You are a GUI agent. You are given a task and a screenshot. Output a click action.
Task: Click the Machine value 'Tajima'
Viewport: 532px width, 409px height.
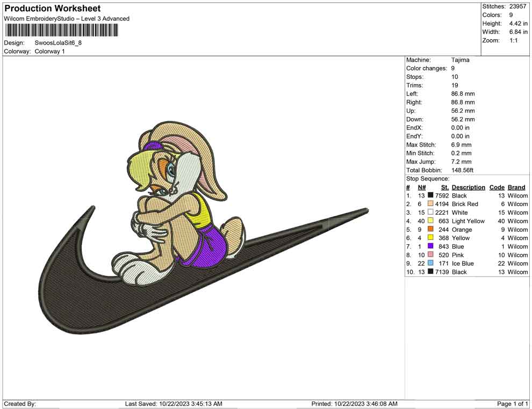[x=460, y=60]
